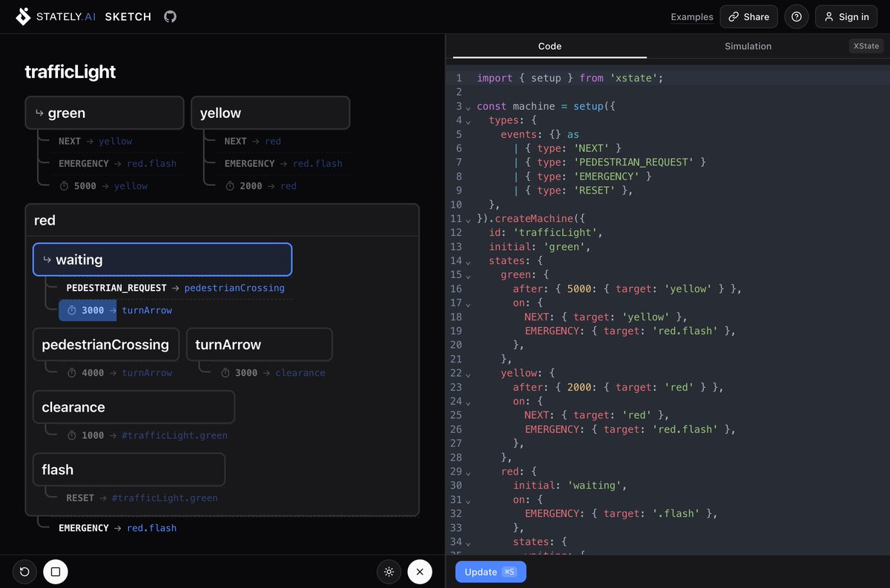Click flash's RESET transition
The height and width of the screenshot is (588, 890).
tap(142, 498)
